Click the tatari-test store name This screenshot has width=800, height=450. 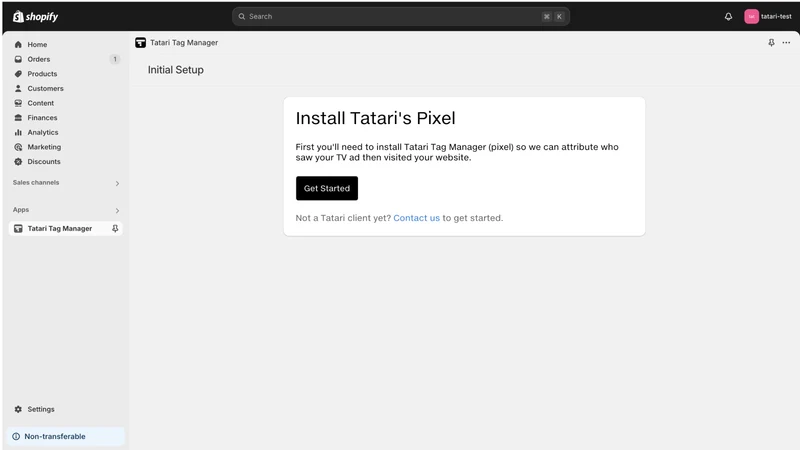click(776, 16)
